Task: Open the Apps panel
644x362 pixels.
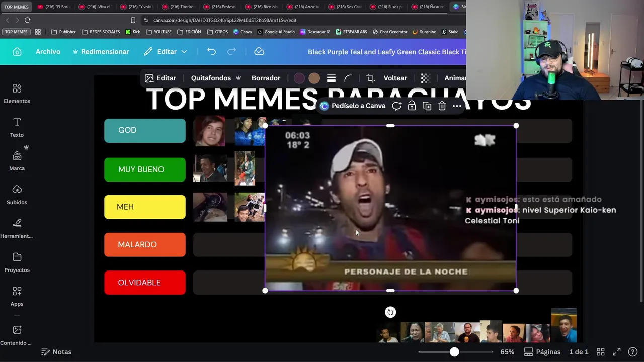Action: (x=17, y=296)
